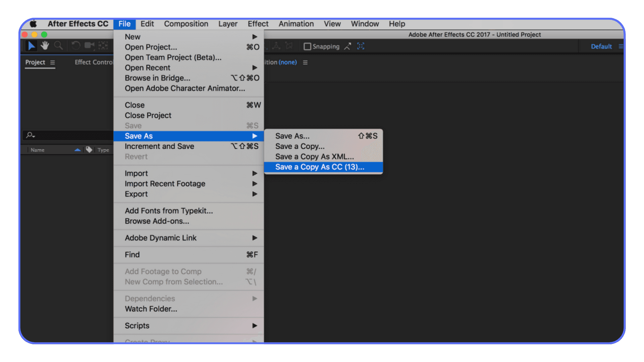Select the Selection tool in the toolbar

click(x=32, y=46)
